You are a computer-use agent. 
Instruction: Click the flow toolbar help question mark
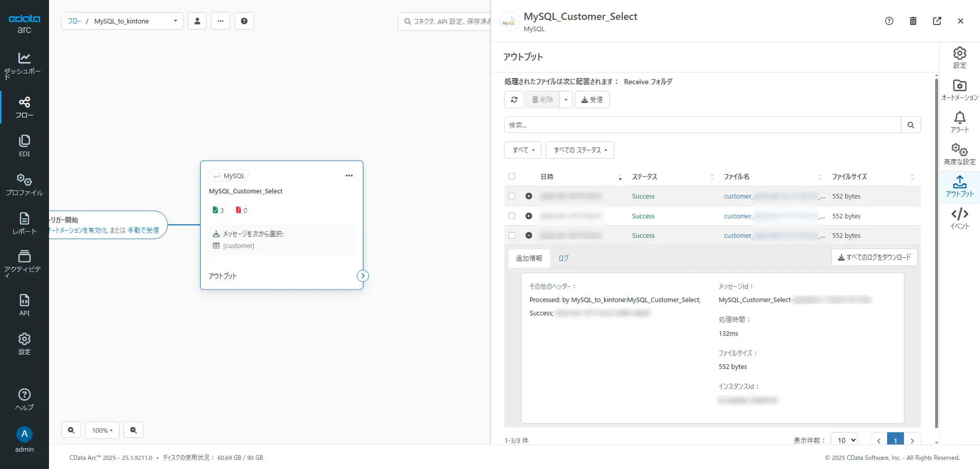244,21
